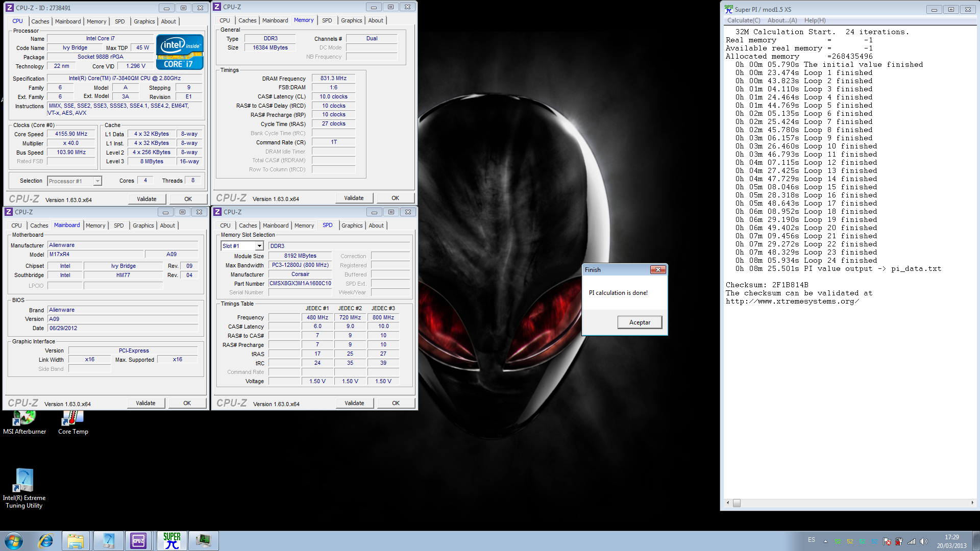Viewport: 980px width, 551px height.
Task: Click the yellow 52 Core Temp tray reading
Action: coord(850,541)
